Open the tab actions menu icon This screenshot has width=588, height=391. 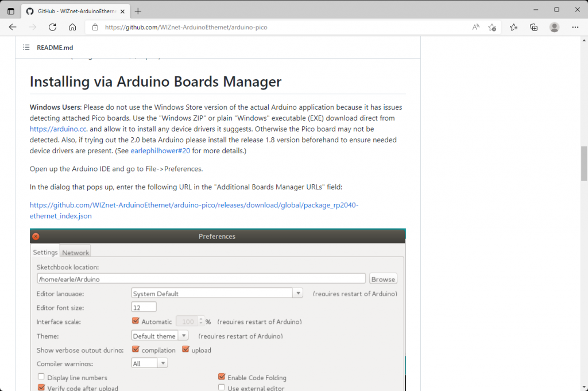click(x=11, y=11)
